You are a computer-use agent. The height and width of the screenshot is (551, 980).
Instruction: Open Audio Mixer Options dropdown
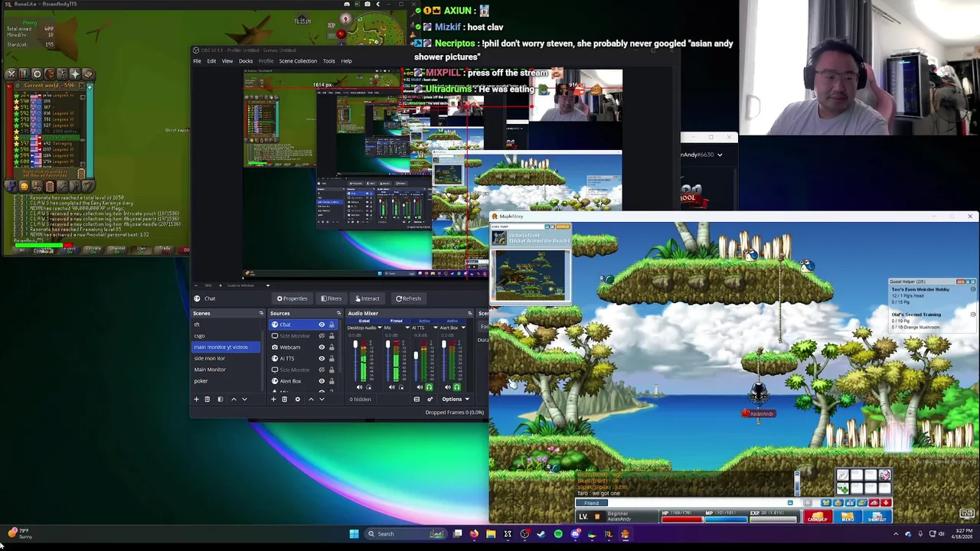(x=456, y=399)
